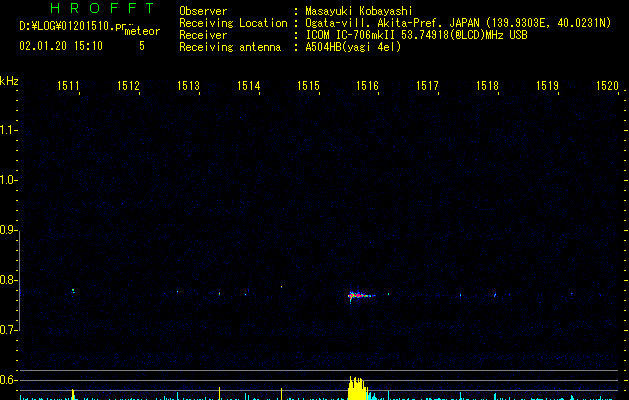
Task: Click time axis marker 1514
Action: 248,86
